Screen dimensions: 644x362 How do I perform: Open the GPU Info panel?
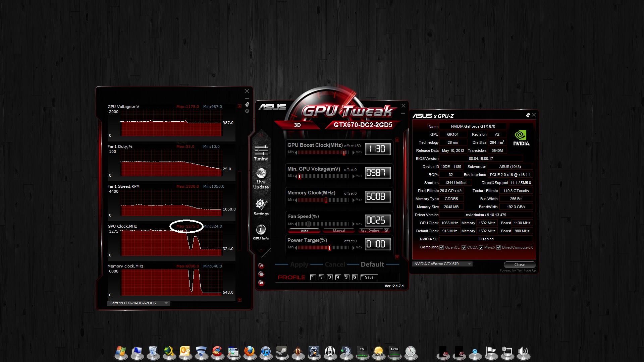[x=261, y=232]
